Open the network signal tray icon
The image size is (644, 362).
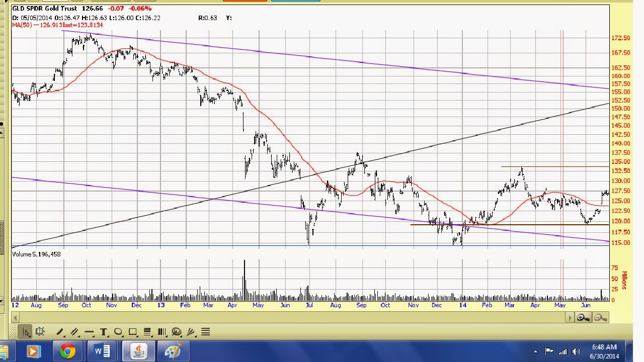click(563, 351)
